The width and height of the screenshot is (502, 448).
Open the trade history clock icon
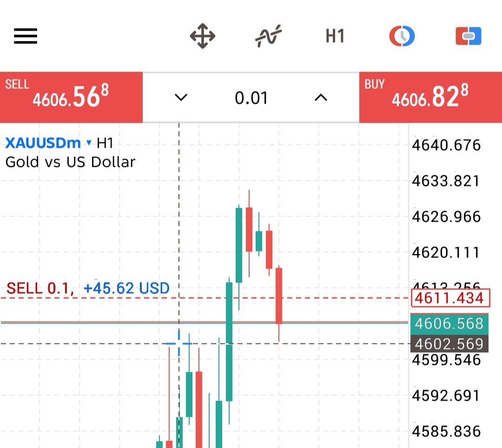[x=402, y=36]
